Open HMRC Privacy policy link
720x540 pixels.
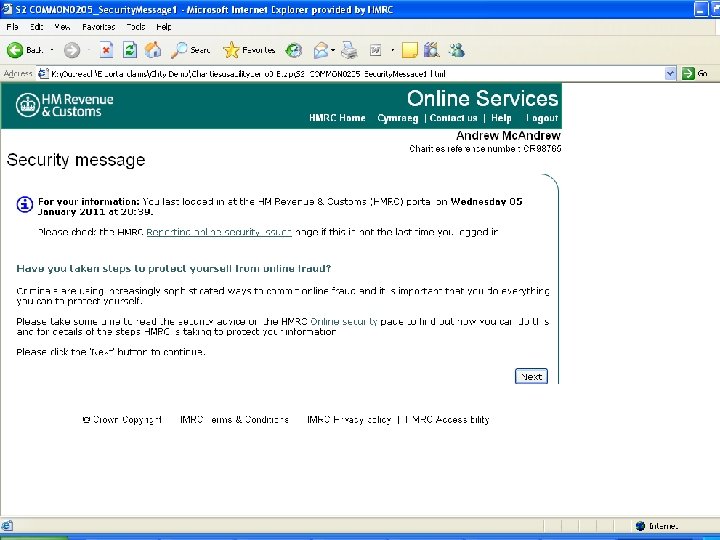[349, 420]
